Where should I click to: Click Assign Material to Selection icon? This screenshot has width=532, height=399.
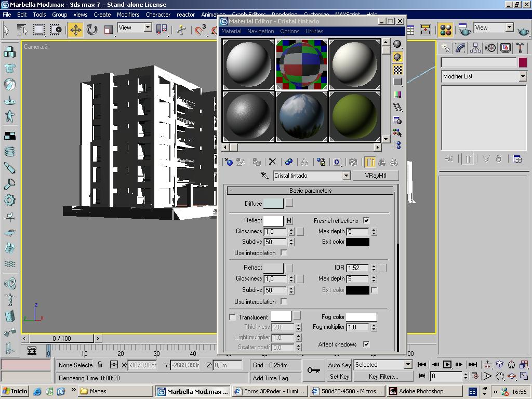(257, 162)
